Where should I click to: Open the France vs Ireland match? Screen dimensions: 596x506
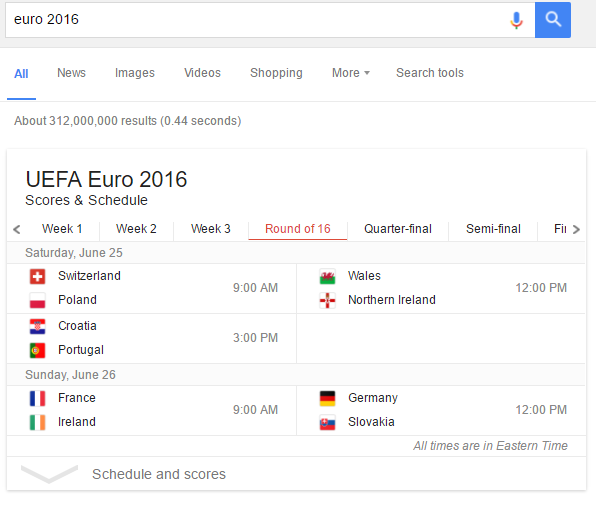[152, 410]
